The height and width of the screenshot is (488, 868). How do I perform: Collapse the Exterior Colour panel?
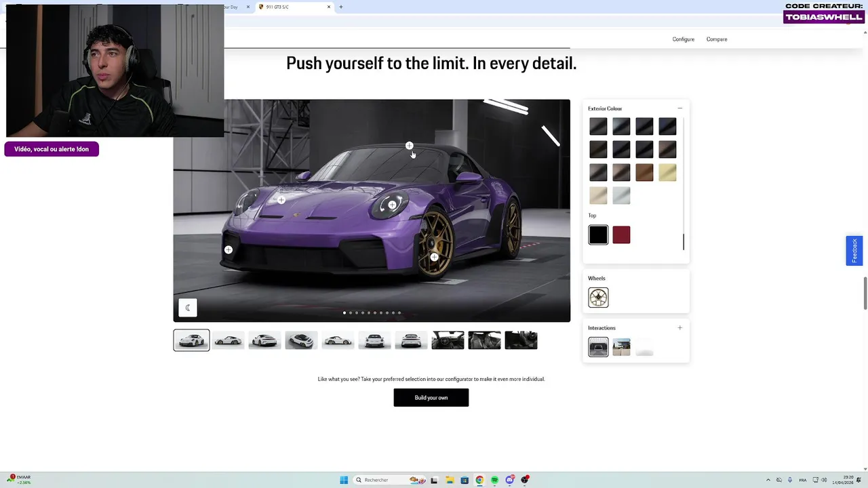coord(679,108)
